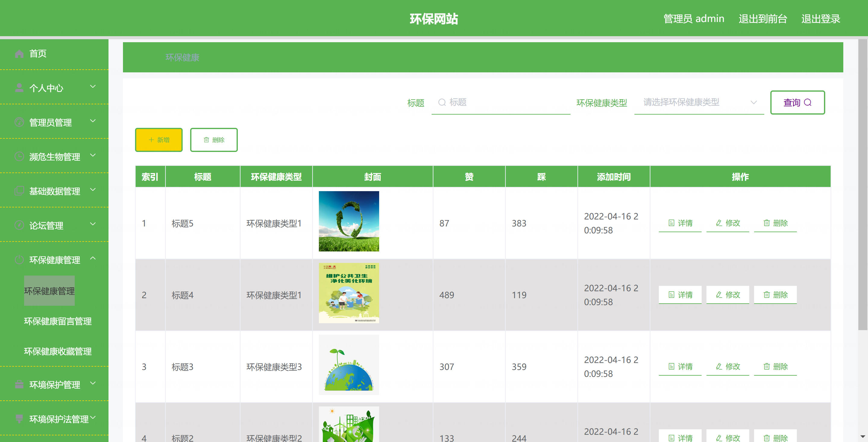Open the poster cover image of 标题4
The width and height of the screenshot is (868, 442).
coord(349,293)
